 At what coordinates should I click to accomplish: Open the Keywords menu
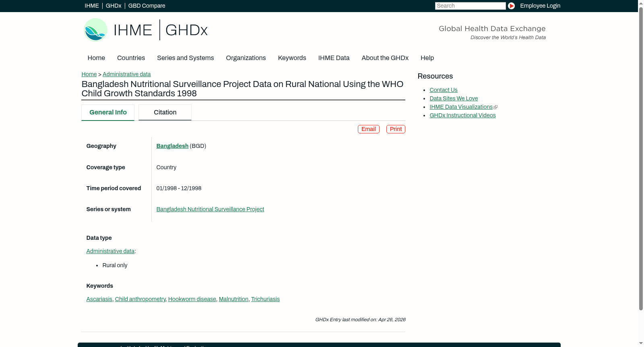pyautogui.click(x=292, y=58)
